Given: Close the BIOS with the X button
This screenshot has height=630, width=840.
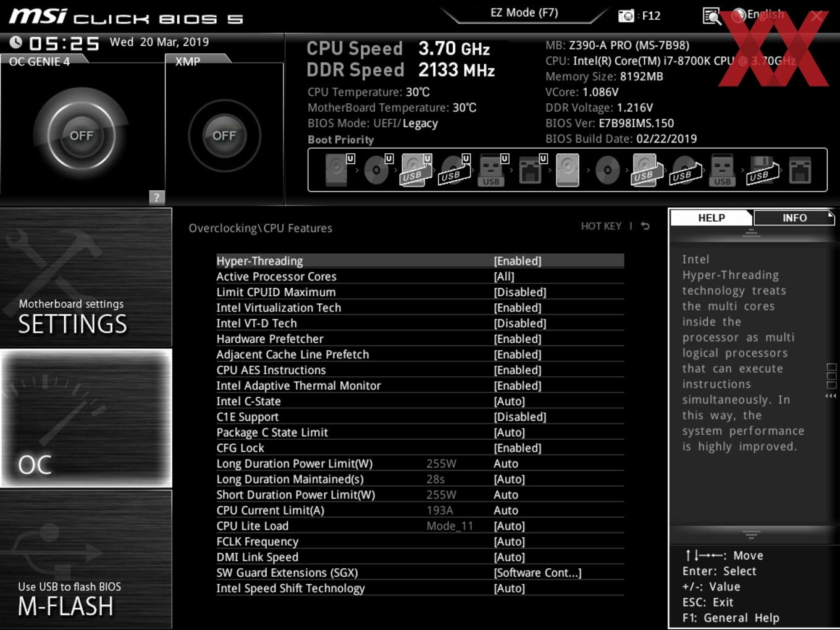Looking at the screenshot, I should (x=817, y=16).
